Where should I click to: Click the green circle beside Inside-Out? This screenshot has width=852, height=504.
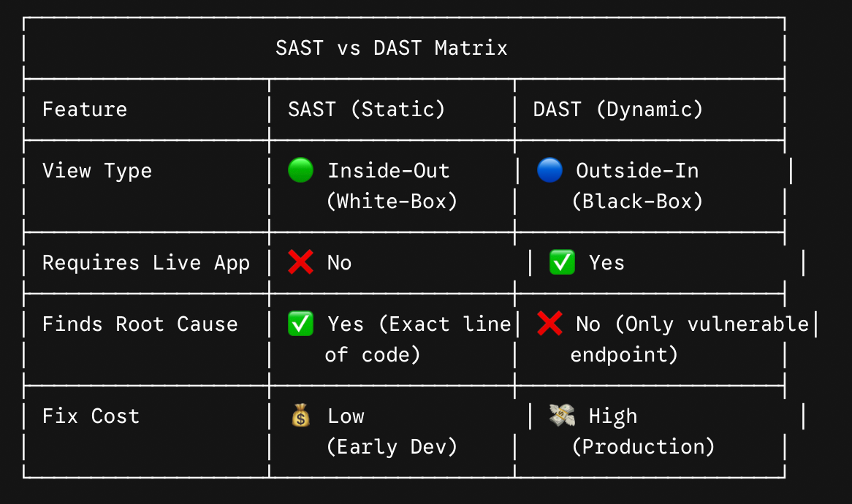coord(300,170)
